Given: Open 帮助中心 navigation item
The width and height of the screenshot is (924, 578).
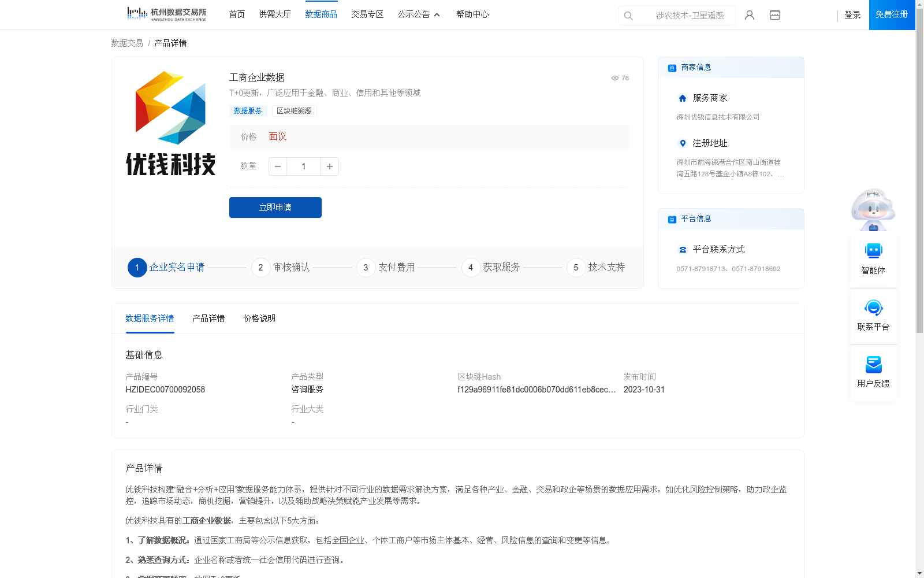Looking at the screenshot, I should [x=472, y=14].
